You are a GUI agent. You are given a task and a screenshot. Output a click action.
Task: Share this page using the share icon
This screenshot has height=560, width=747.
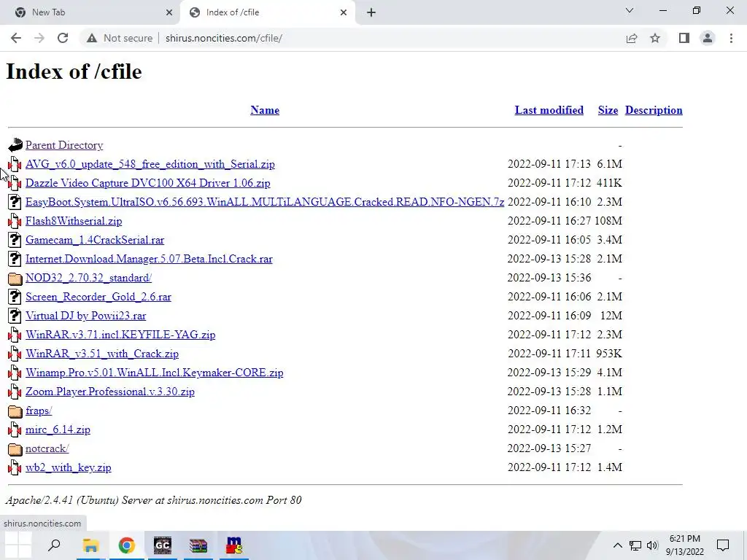632,38
